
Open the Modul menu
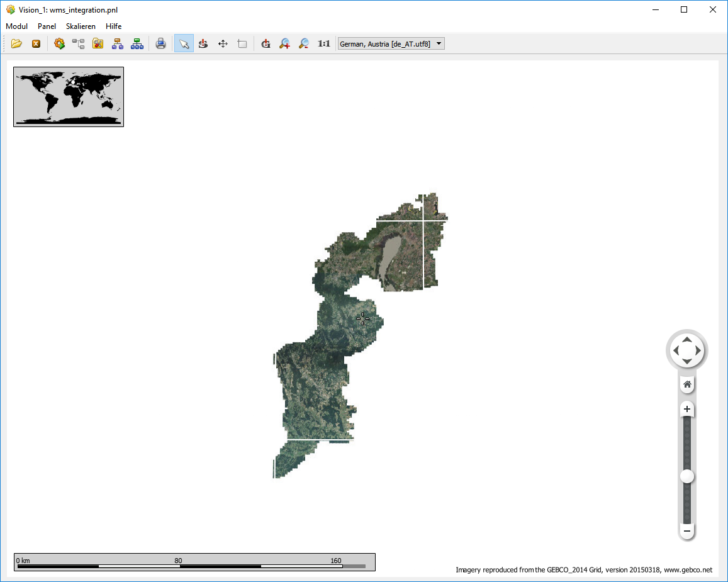tap(16, 26)
